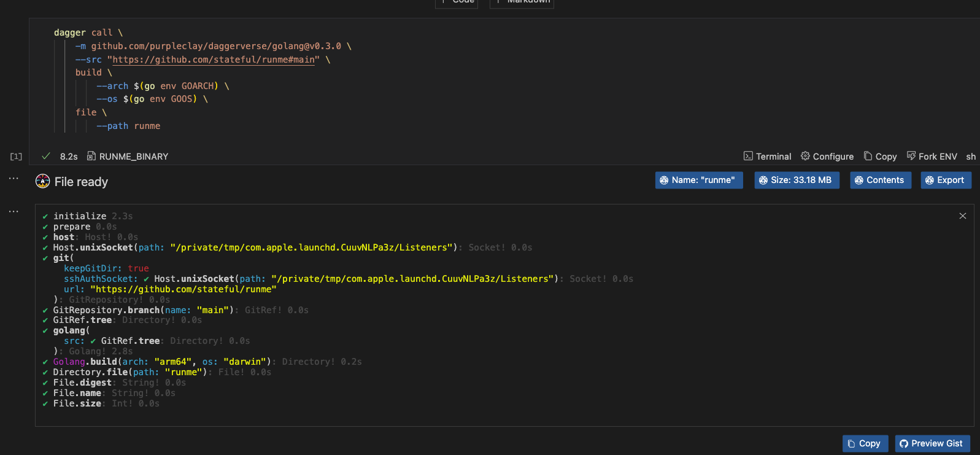Export the runme file
The width and height of the screenshot is (980, 455).
tap(946, 180)
